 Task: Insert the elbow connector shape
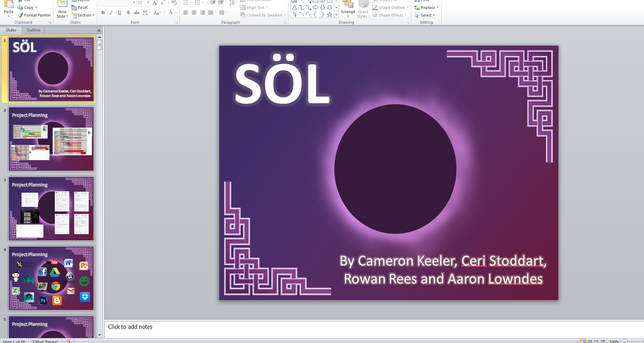point(301,8)
